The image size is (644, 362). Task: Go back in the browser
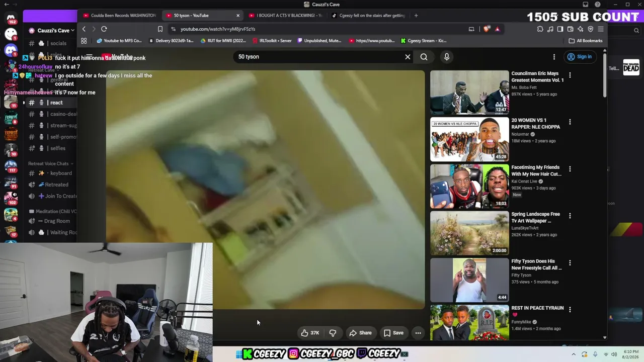(84, 29)
